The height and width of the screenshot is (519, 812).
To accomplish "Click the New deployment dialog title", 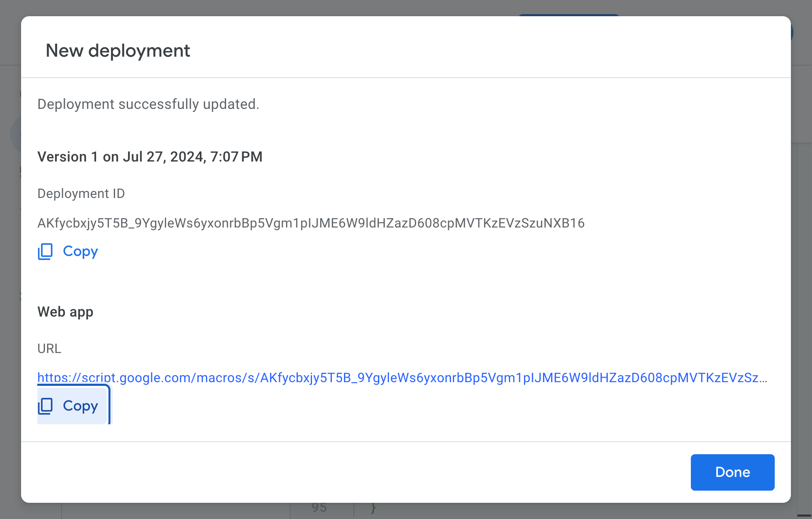I will click(118, 51).
